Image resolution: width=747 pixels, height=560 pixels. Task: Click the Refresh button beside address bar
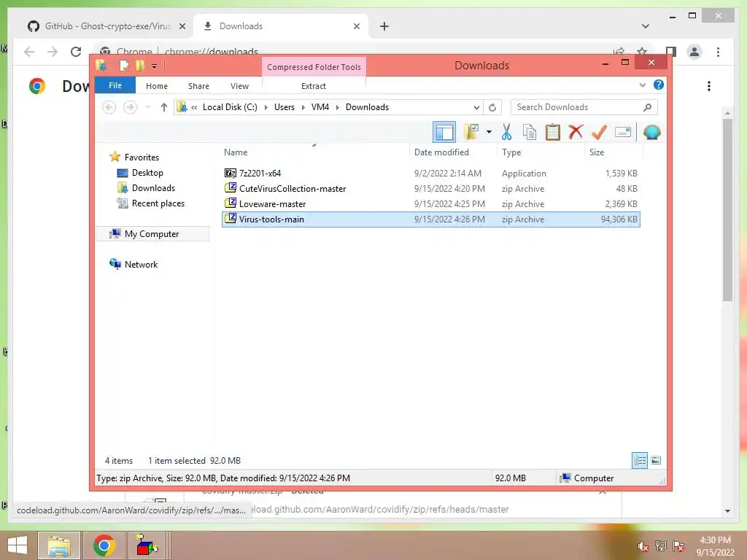tap(492, 108)
